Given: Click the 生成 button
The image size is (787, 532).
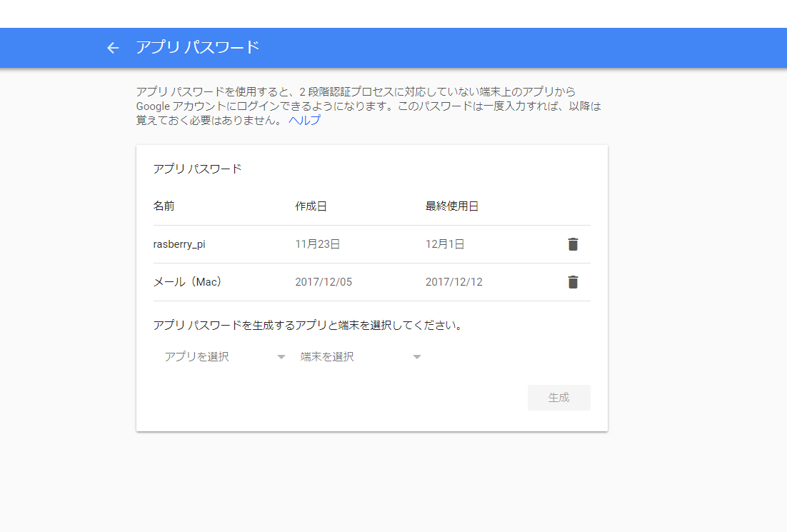Looking at the screenshot, I should point(559,398).
